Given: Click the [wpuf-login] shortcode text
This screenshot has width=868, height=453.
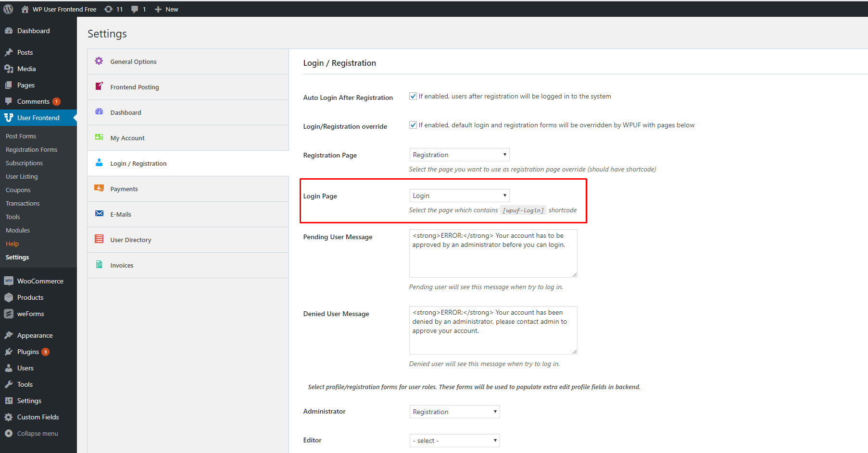Looking at the screenshot, I should pyautogui.click(x=523, y=210).
